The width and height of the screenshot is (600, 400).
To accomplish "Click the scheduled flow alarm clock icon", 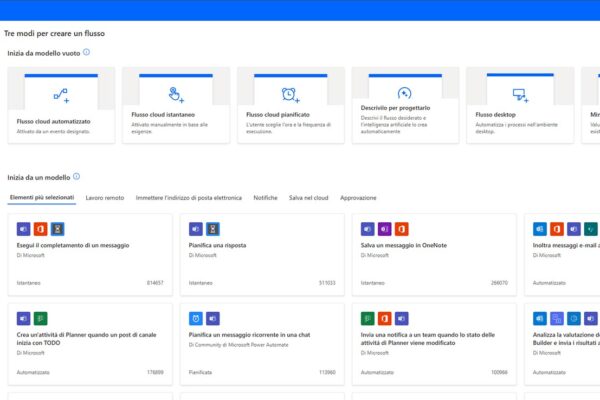I will [x=290, y=95].
